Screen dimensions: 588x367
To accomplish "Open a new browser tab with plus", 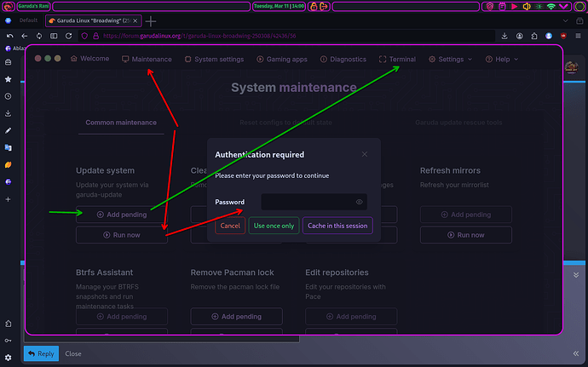I will (x=151, y=21).
